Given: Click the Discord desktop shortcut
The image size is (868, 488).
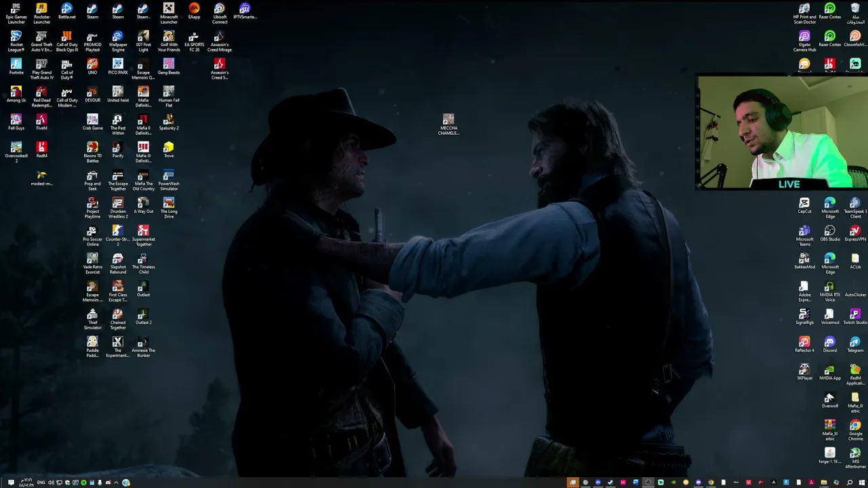Looking at the screenshot, I should [x=830, y=344].
